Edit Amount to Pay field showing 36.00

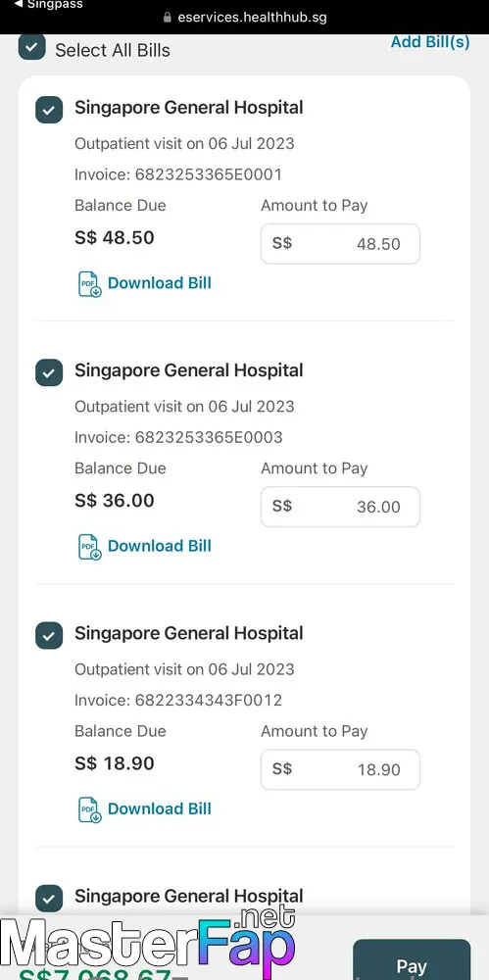[x=340, y=507]
